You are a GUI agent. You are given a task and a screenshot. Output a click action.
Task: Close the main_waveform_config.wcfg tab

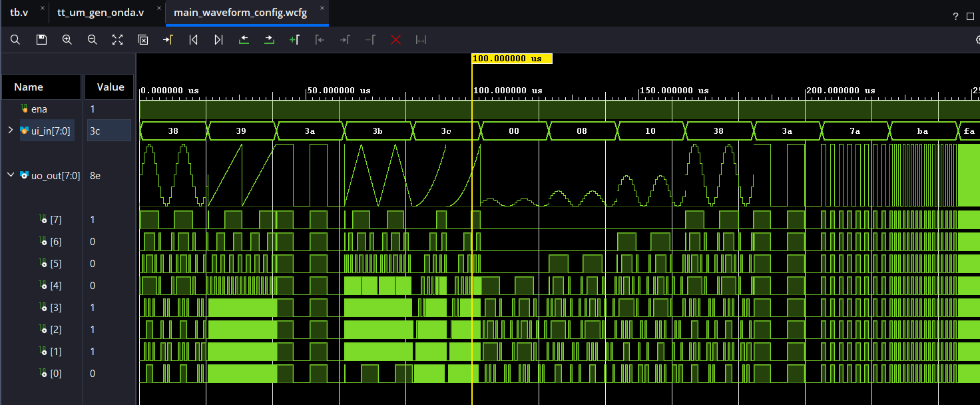point(321,9)
